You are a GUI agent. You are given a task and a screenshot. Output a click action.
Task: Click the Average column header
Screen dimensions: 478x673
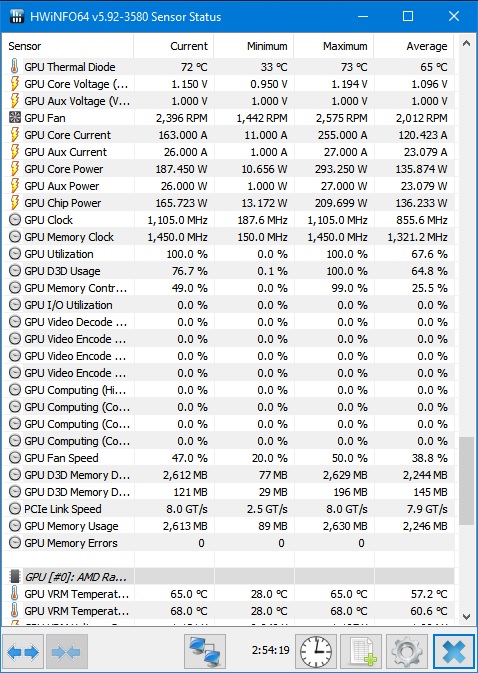(414, 46)
